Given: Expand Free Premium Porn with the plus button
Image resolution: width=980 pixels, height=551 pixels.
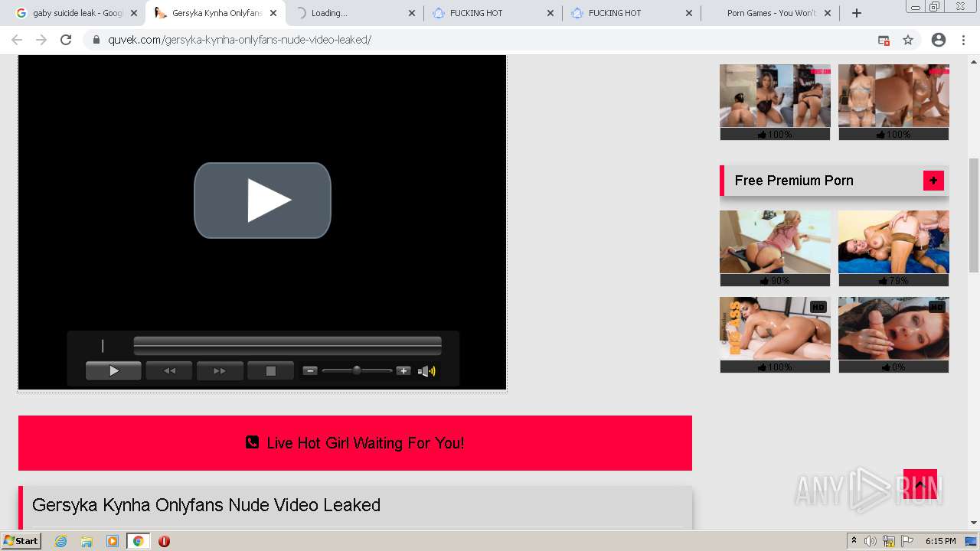Looking at the screenshot, I should click(x=933, y=181).
